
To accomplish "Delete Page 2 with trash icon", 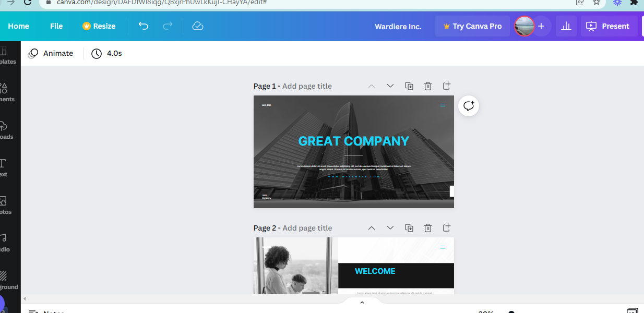I will point(428,228).
